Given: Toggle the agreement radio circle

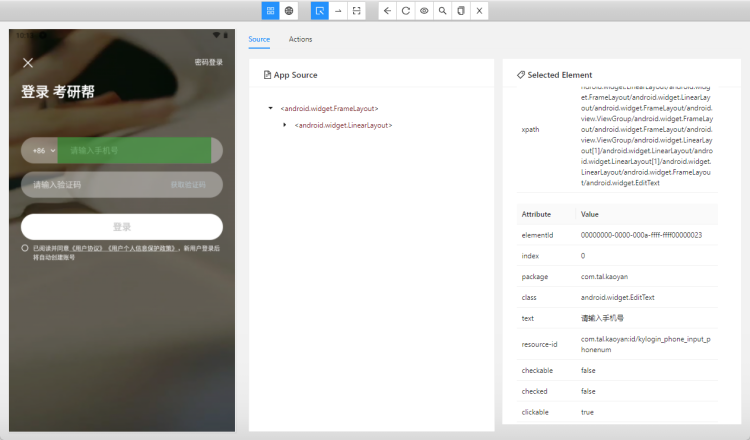Looking at the screenshot, I should [25, 248].
